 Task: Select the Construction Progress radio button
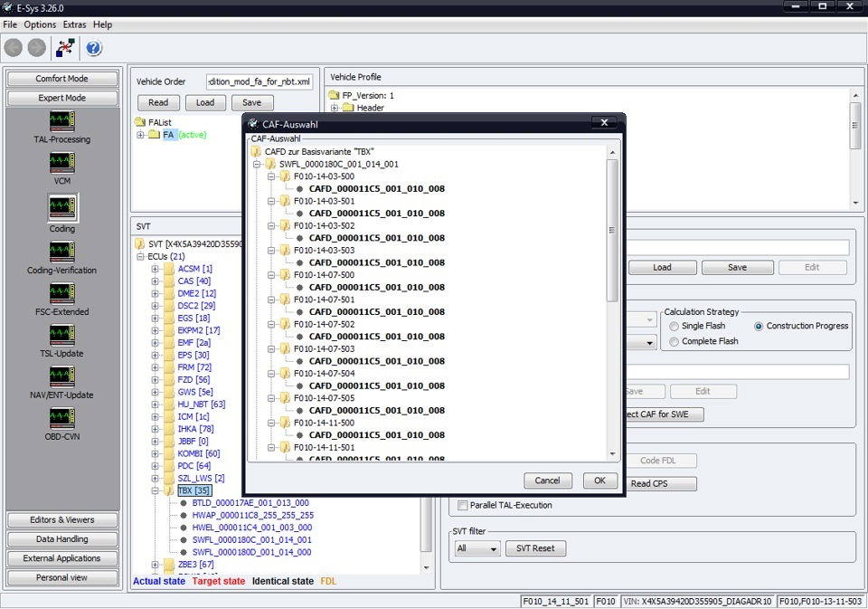(x=759, y=327)
